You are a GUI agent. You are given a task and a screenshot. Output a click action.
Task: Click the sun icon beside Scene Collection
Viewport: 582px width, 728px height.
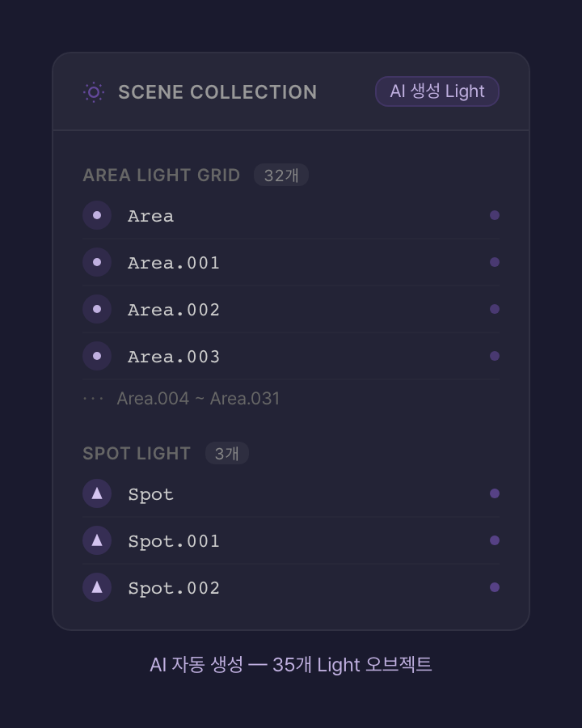(x=94, y=92)
